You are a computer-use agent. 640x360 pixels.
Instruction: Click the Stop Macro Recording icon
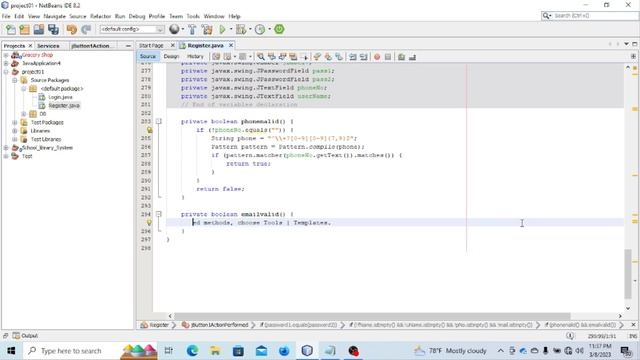tap(388, 57)
